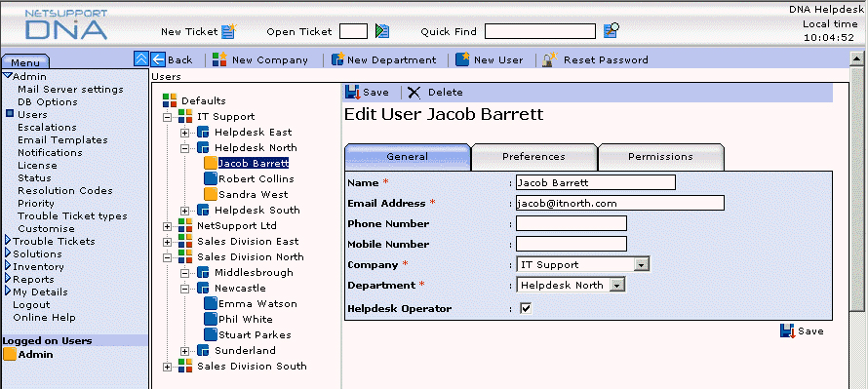This screenshot has width=868, height=389.
Task: Click in the Phone Number field
Action: tap(572, 223)
